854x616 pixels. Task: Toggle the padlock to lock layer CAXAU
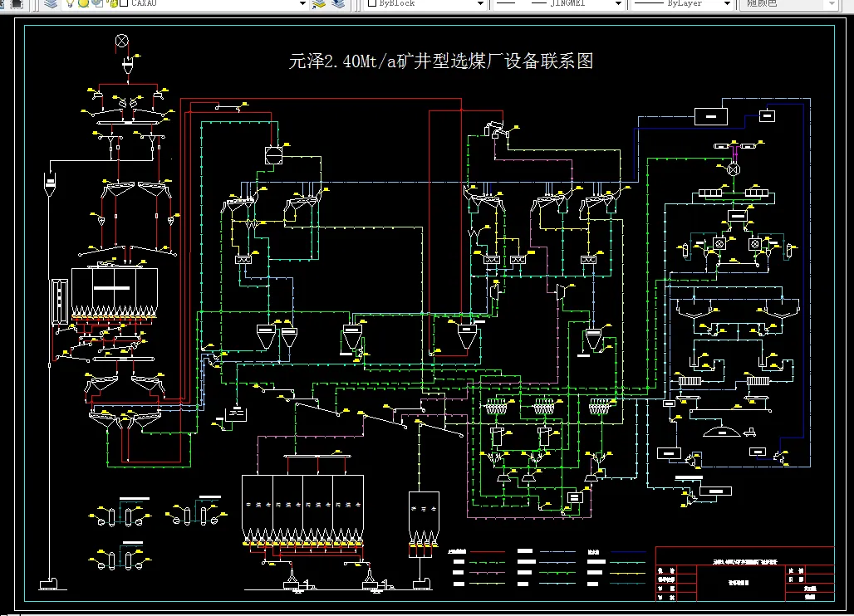pyautogui.click(x=110, y=4)
